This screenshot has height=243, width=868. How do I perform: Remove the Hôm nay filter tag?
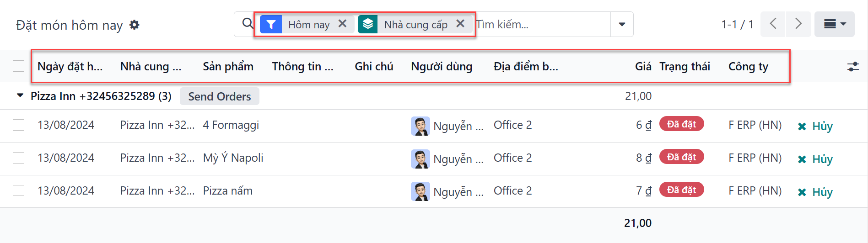click(x=342, y=24)
